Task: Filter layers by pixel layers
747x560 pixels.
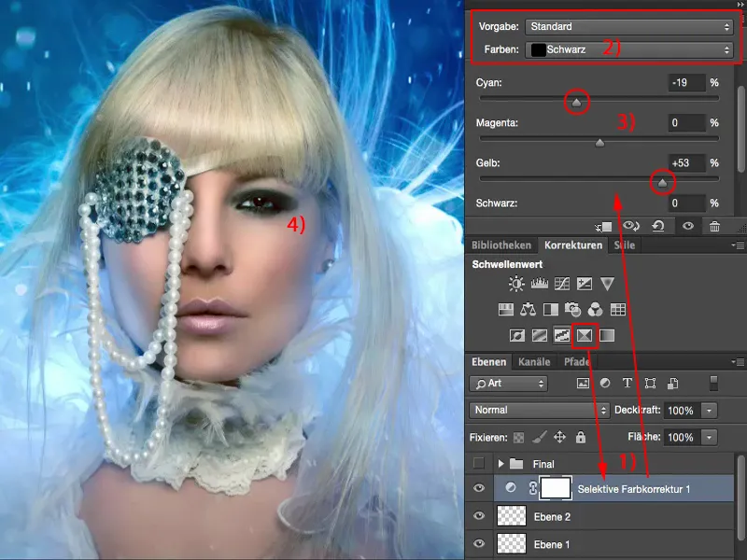Action: tap(583, 384)
